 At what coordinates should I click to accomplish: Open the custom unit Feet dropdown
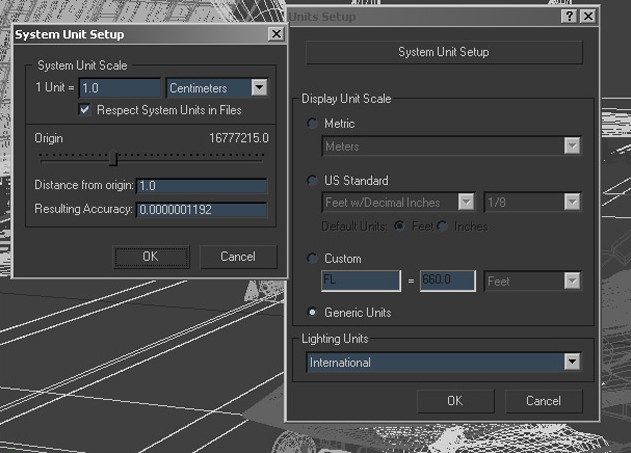(x=572, y=281)
